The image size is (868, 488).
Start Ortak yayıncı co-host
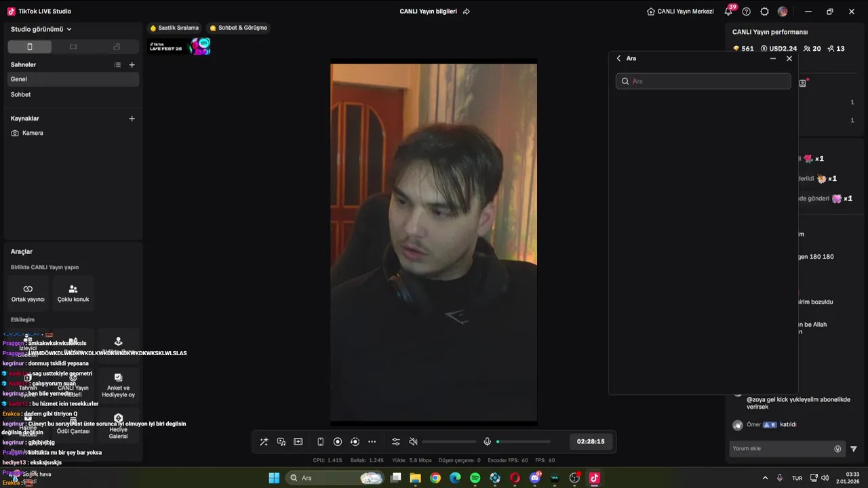point(28,293)
